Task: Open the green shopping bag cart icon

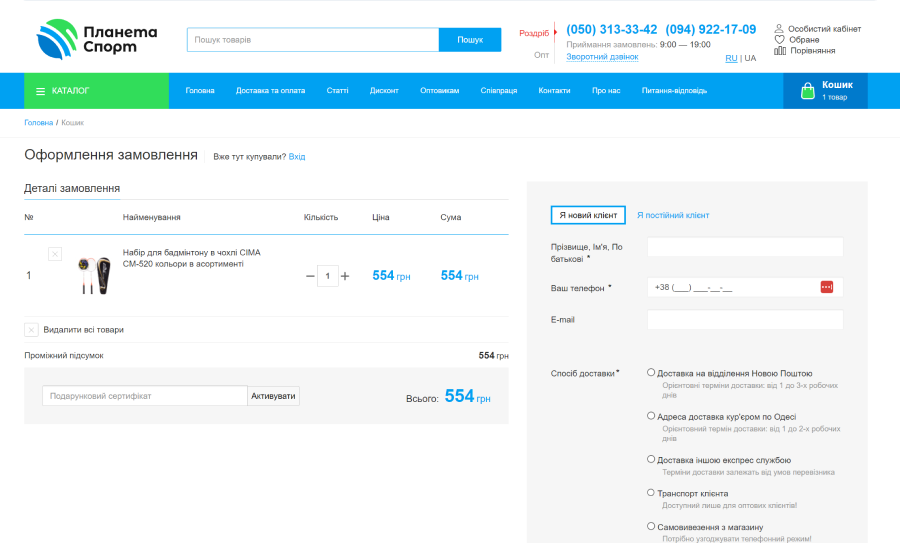Action: point(808,91)
